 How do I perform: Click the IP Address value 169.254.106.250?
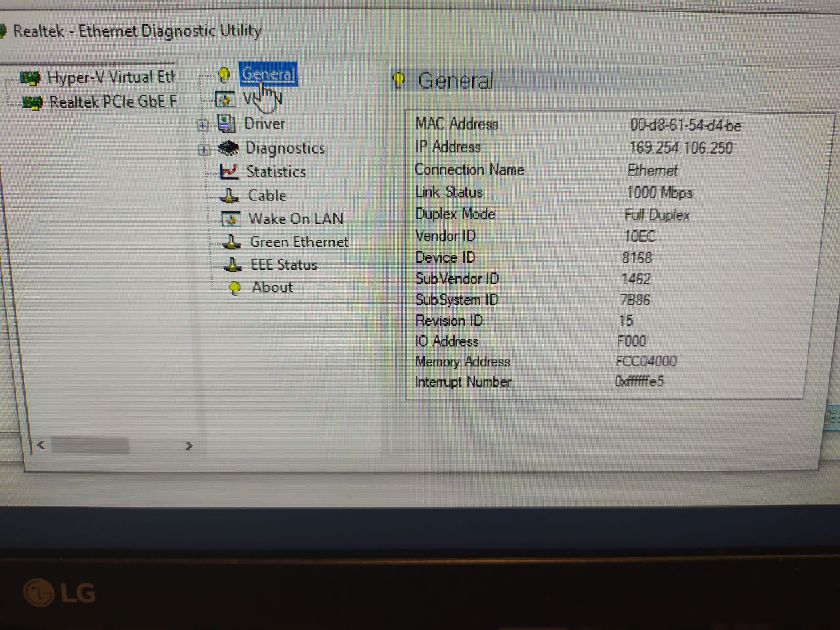[681, 148]
